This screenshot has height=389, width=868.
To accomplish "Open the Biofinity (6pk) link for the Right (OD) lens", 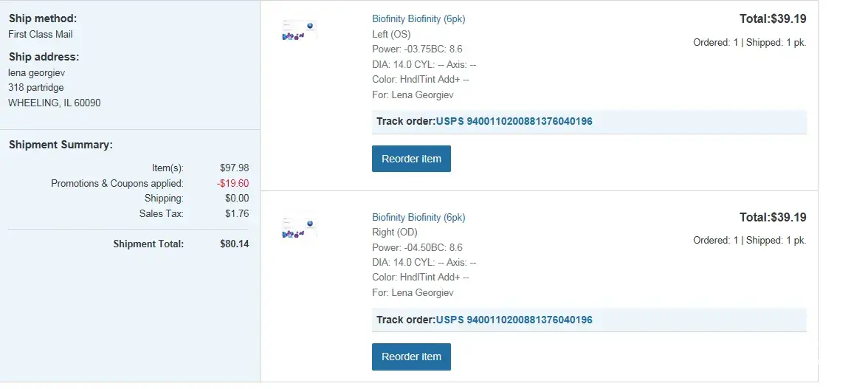I will pos(418,217).
